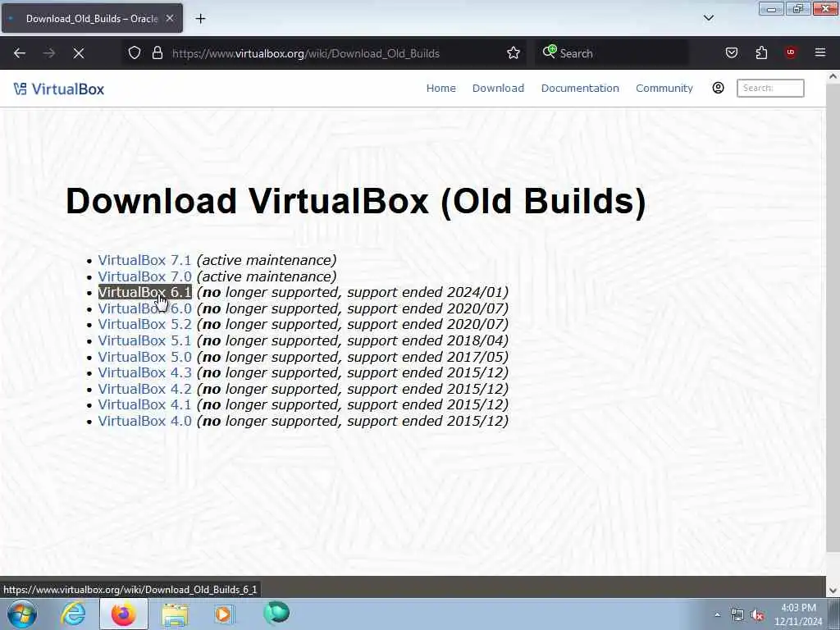Click the Firefox taskbar icon
The height and width of the screenshot is (630, 840).
click(x=124, y=614)
